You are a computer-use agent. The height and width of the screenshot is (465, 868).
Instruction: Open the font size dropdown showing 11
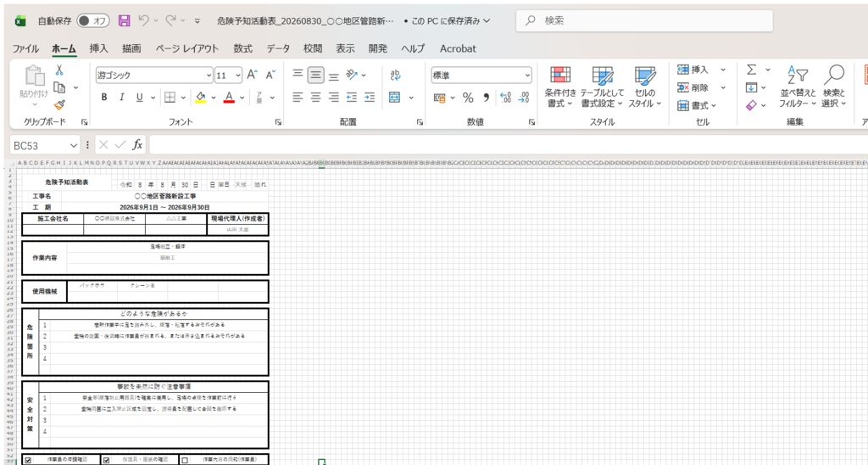coord(238,76)
